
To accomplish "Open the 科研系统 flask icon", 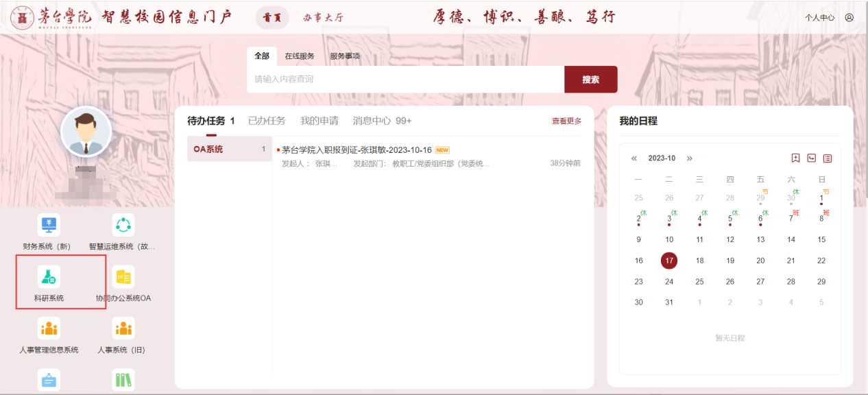I will (x=49, y=277).
